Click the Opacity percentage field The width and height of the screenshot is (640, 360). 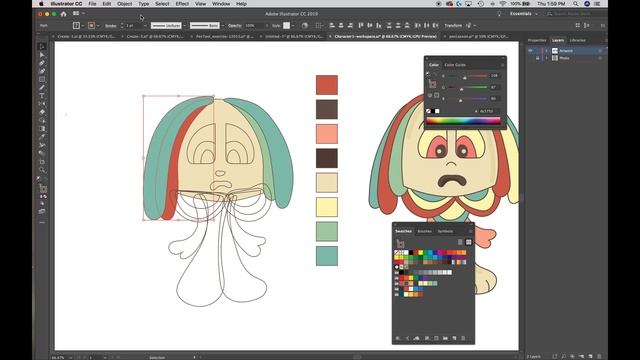(x=254, y=25)
